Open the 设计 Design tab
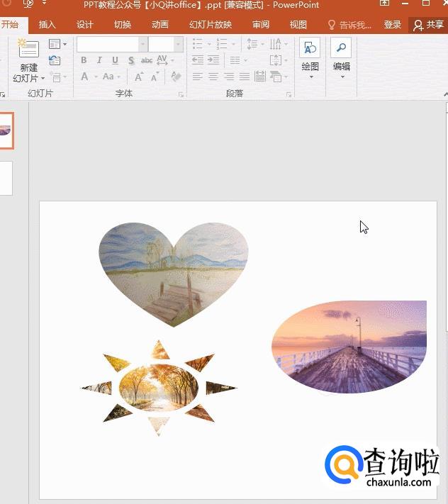Viewport: 448px width, 504px height. [85, 24]
